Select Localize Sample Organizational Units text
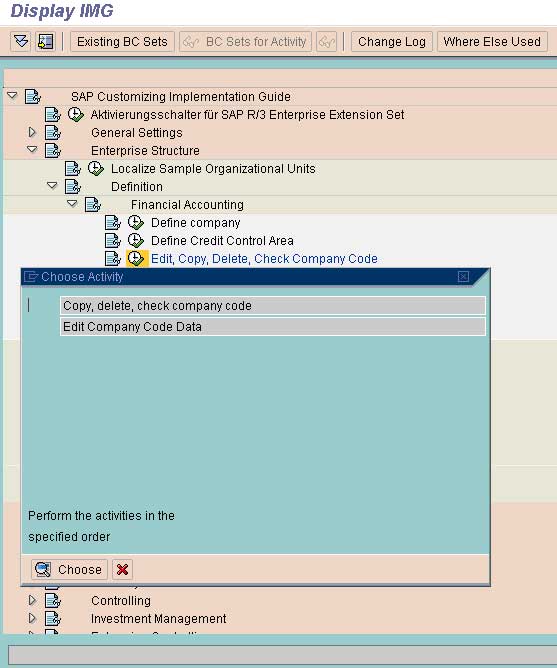Screen dimensions: 557x668 (213, 169)
